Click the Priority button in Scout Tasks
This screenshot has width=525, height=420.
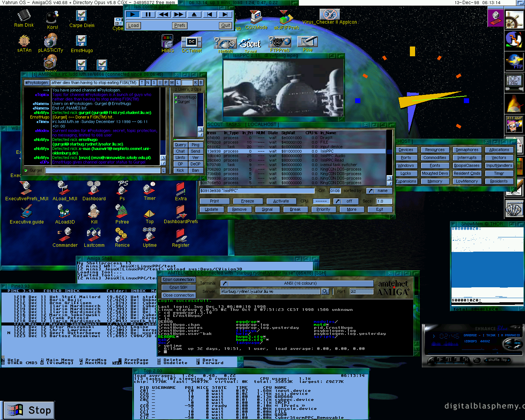[x=323, y=210]
